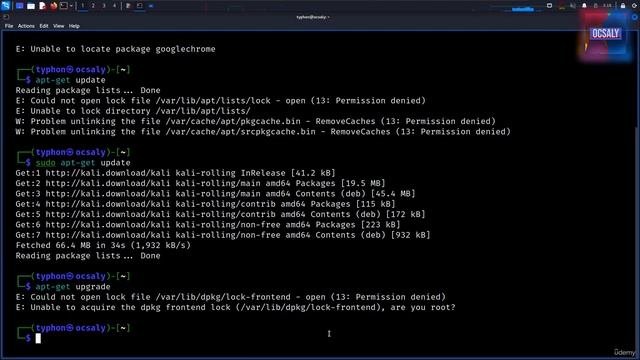
Task: Open the muted volume tray icon
Action: point(573,5)
